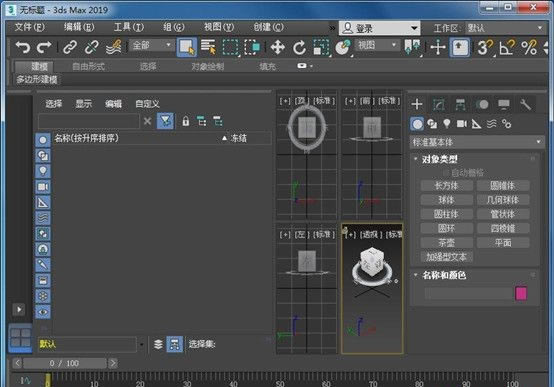Open the 登录 sign-in dropdown

(x=379, y=28)
